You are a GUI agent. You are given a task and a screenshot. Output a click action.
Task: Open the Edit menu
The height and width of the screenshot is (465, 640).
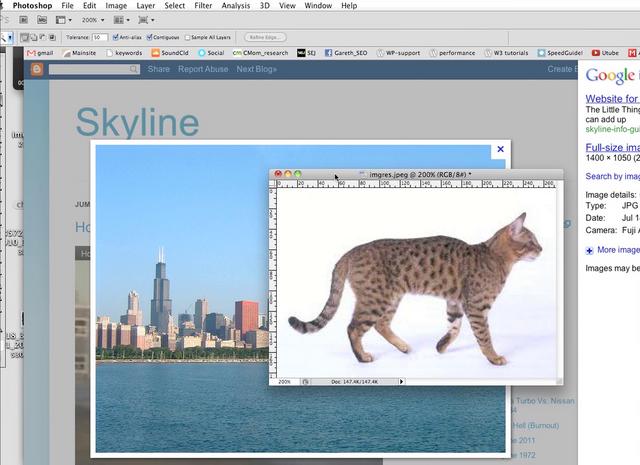(89, 6)
